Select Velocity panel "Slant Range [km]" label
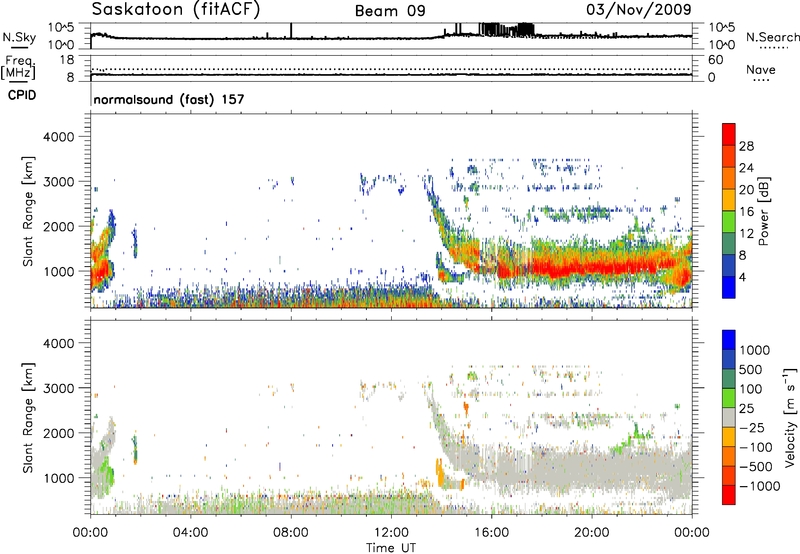Image resolution: width=800 pixels, height=554 pixels. pyautogui.click(x=28, y=418)
